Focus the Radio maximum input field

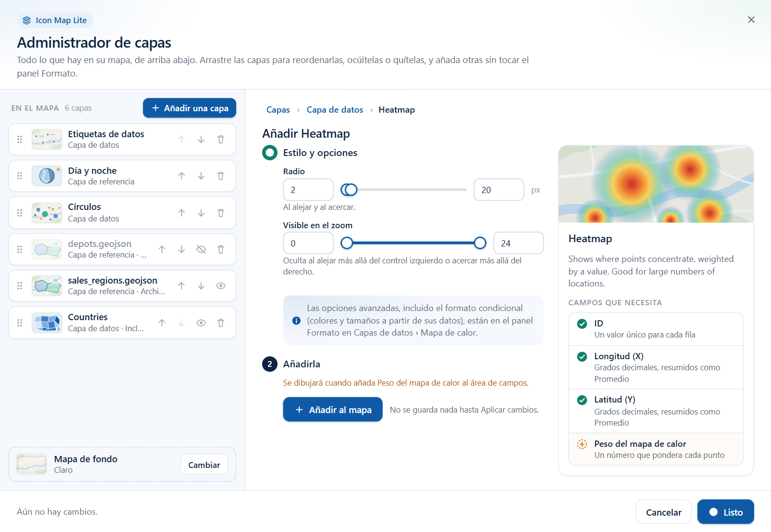click(x=499, y=190)
